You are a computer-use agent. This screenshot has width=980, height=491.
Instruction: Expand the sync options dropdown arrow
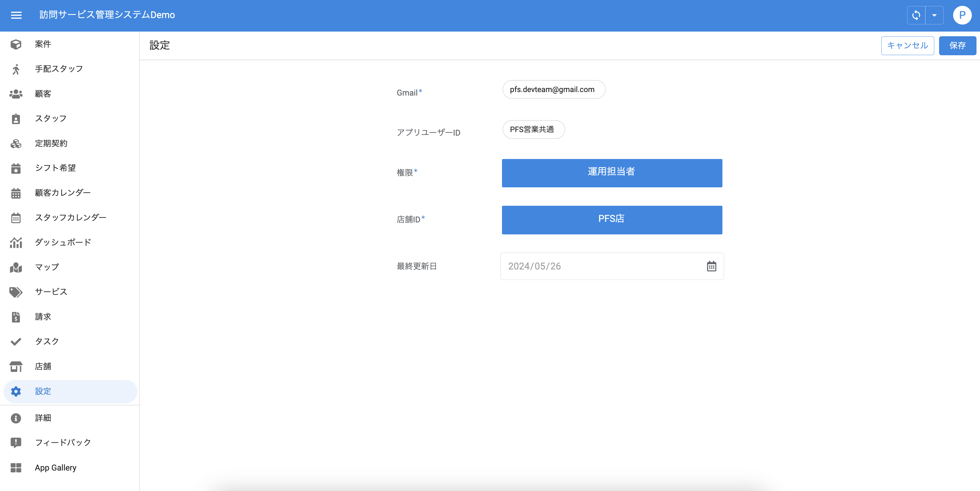(x=934, y=15)
